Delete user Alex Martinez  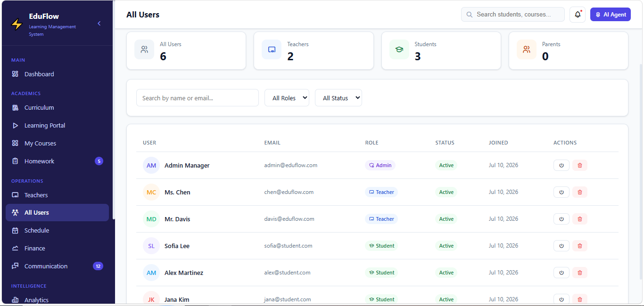point(580,273)
